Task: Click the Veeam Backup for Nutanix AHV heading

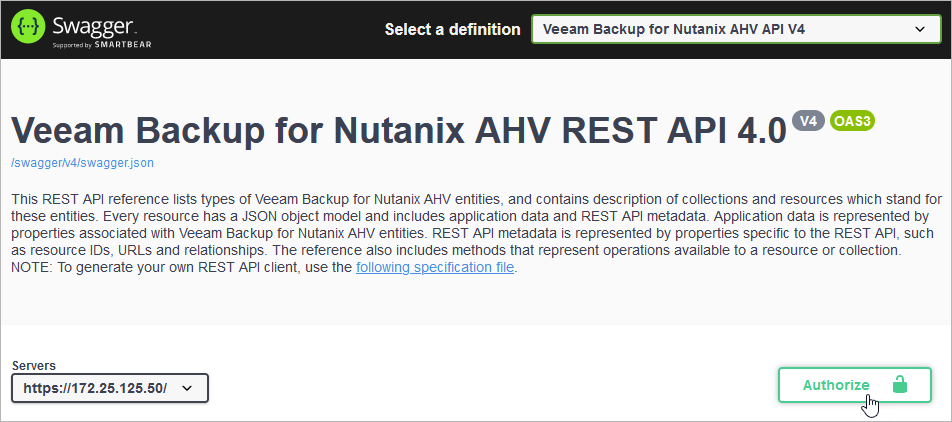Action: 399,129
